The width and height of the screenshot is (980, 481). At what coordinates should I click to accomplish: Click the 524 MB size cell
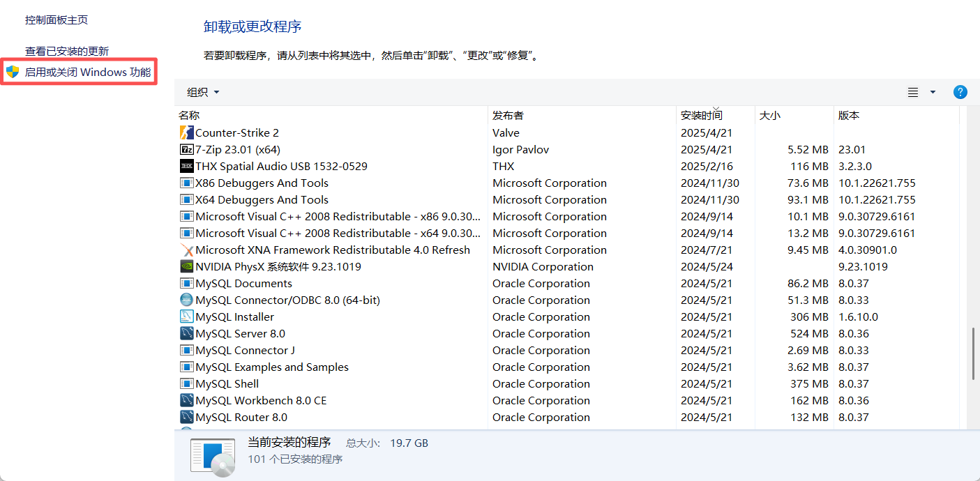[810, 333]
